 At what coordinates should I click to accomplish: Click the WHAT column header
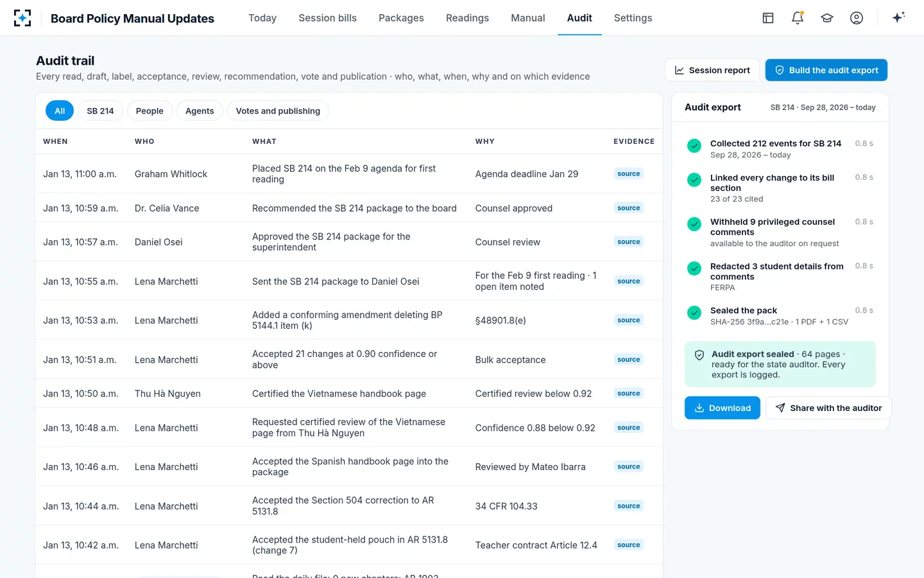pos(264,141)
